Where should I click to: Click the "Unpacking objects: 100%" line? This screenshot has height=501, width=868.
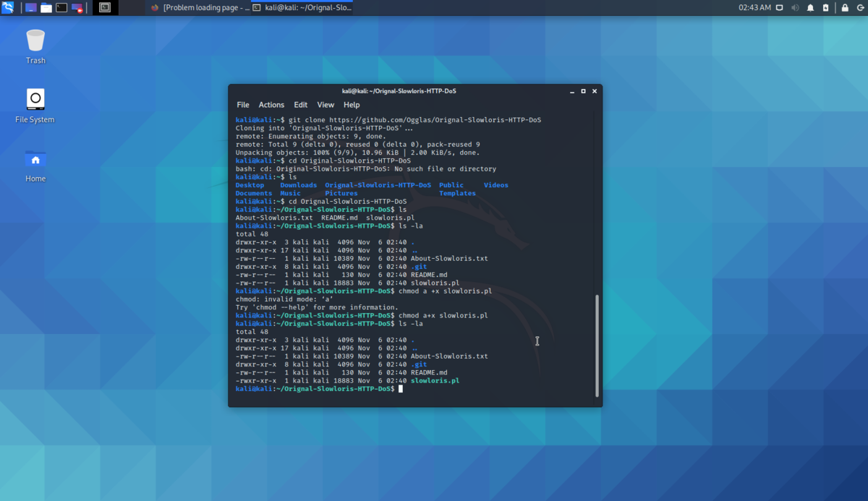tap(357, 153)
